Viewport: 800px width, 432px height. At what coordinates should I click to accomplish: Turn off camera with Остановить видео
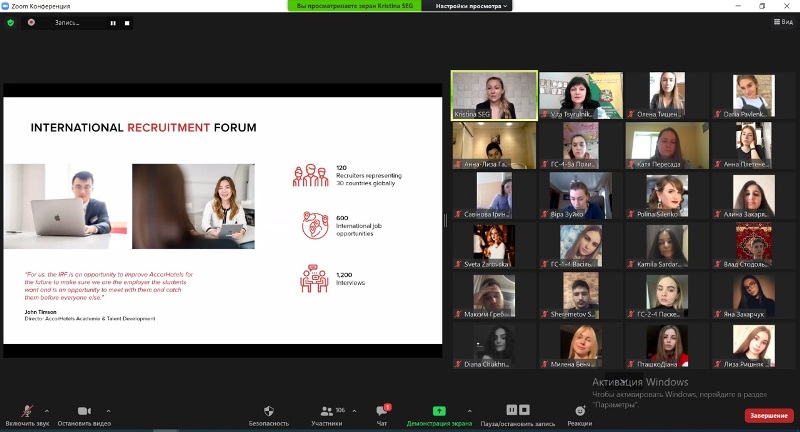84,416
